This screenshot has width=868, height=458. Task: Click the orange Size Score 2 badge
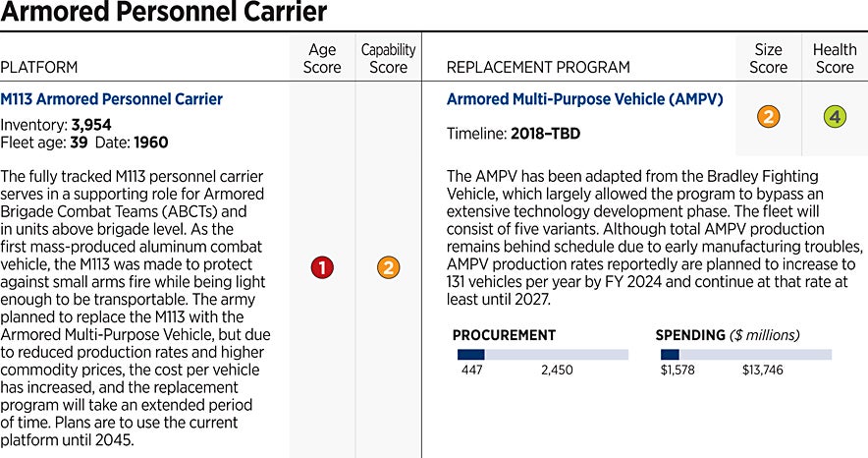(768, 117)
